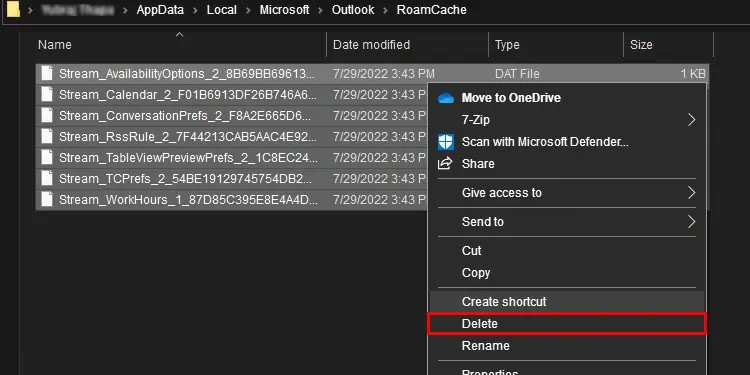Select the Stream_Calendar file icon
The image size is (750, 375).
(x=47, y=95)
